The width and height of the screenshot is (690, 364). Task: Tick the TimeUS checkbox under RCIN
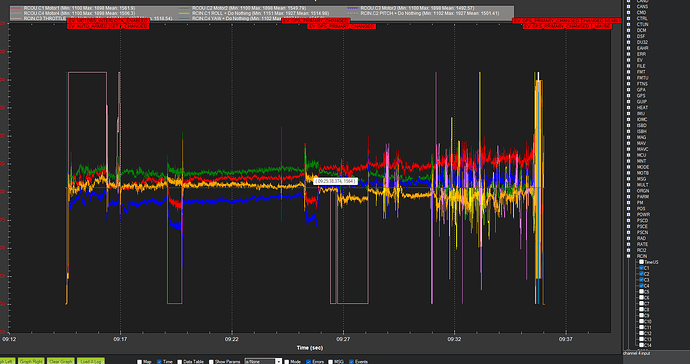tap(642, 262)
